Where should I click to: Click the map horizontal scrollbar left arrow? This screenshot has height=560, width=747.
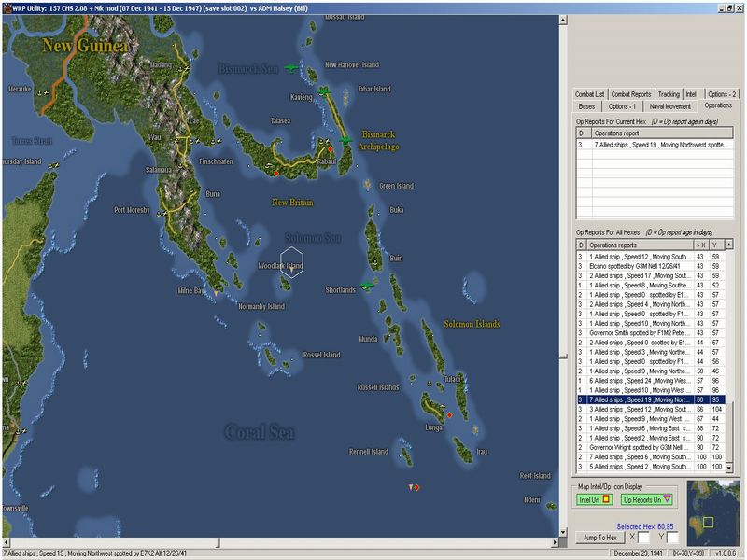[x=6, y=542]
